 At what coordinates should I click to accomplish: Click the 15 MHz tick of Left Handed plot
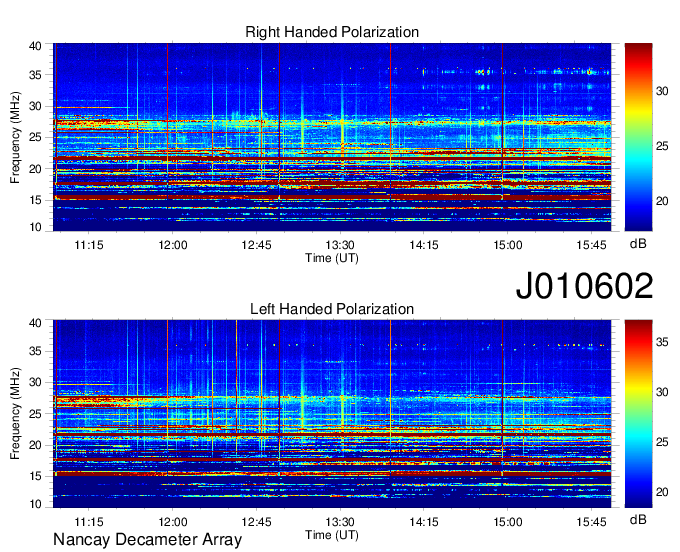point(35,477)
